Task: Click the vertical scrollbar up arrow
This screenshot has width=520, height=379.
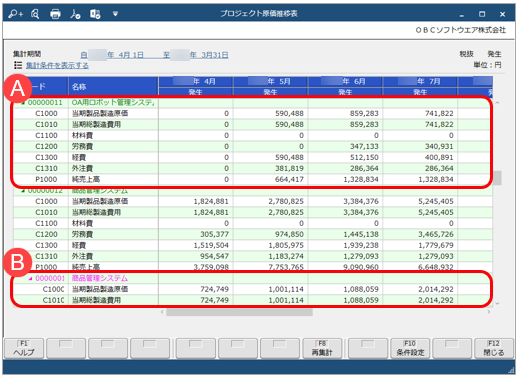Action: tap(497, 103)
